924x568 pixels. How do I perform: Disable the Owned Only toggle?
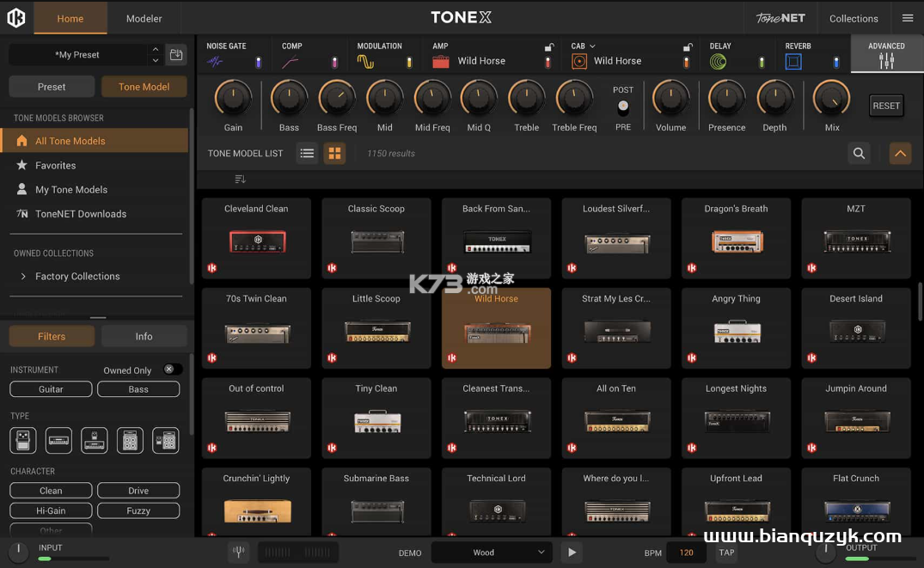(x=172, y=370)
